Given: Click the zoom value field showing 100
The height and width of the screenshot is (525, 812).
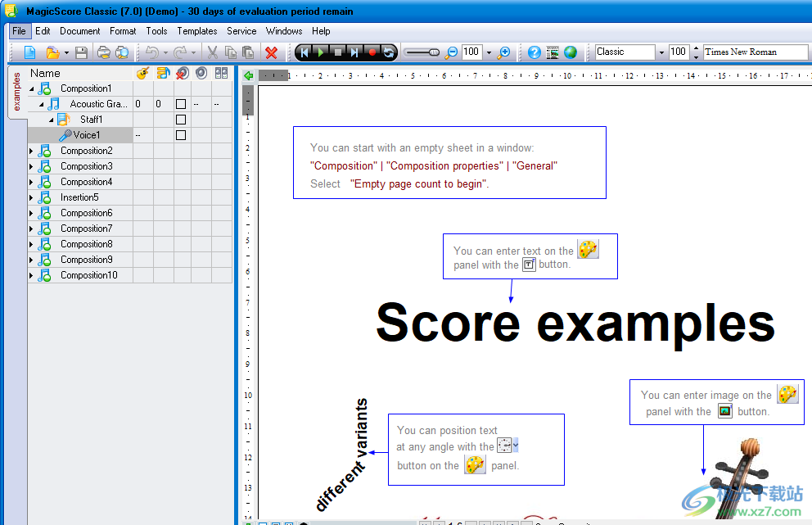Looking at the screenshot, I should [472, 52].
